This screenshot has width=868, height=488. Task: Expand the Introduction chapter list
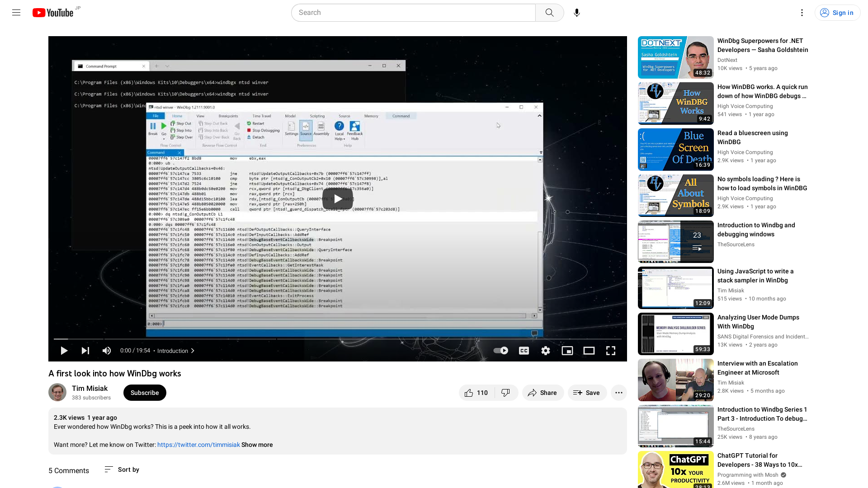[176, 351]
